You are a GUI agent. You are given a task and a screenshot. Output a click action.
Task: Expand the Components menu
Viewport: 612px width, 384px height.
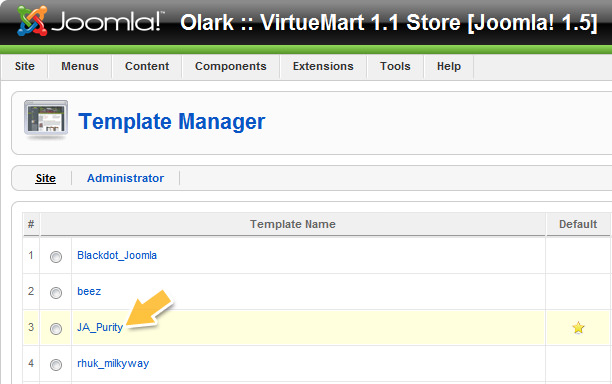pos(231,66)
